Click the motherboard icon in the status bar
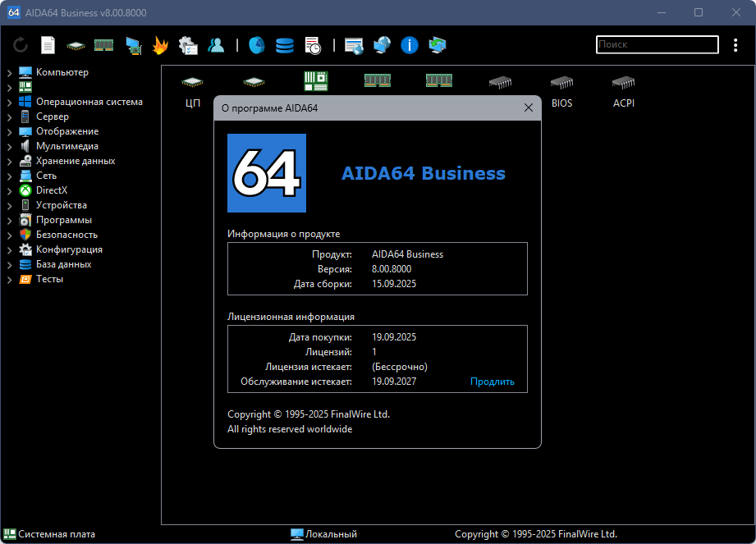This screenshot has width=756, height=544. (x=10, y=534)
